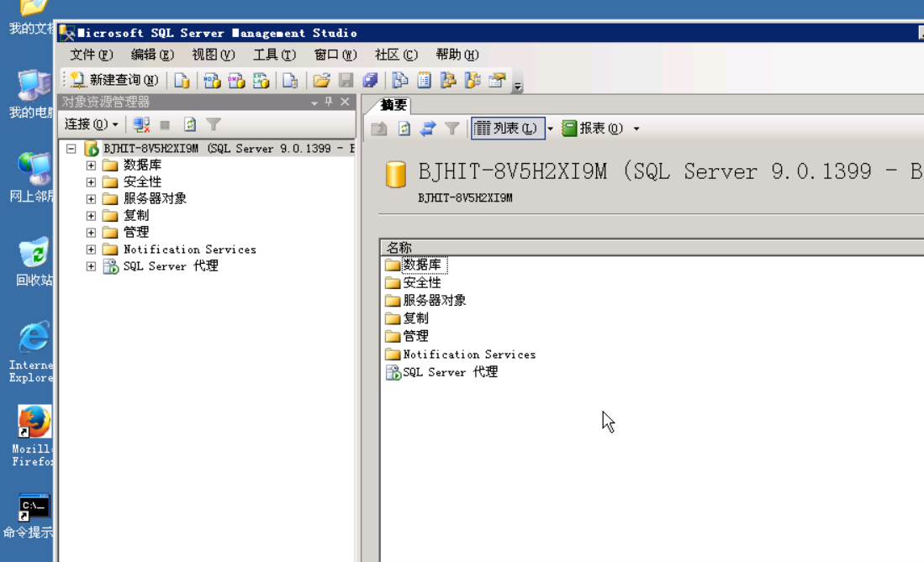Image resolution: width=924 pixels, height=562 pixels.
Task: Select 管理 item in Summary list
Action: click(415, 336)
